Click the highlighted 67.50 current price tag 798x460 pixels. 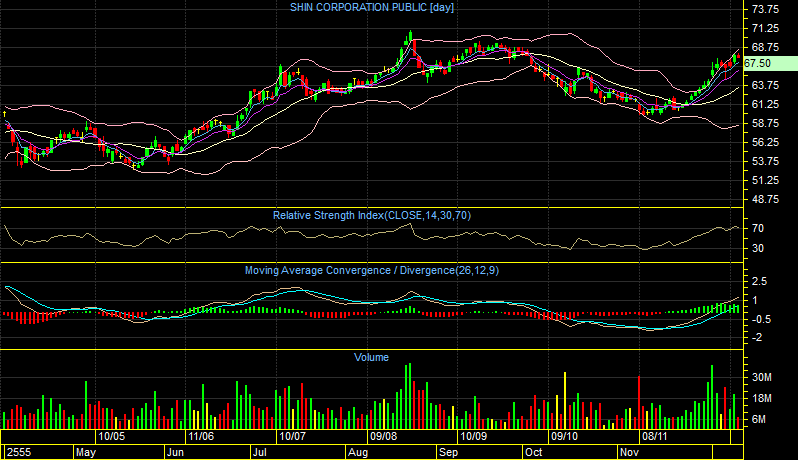click(771, 63)
